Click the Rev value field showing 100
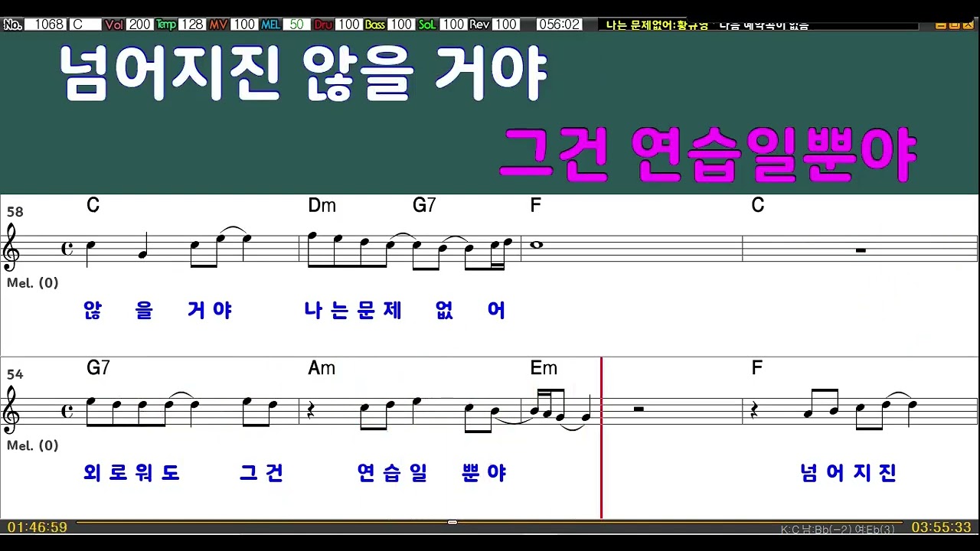 pos(505,24)
